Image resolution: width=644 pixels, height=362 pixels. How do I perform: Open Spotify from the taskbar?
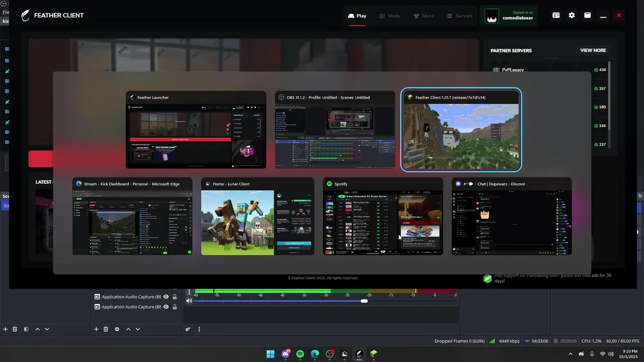300,354
